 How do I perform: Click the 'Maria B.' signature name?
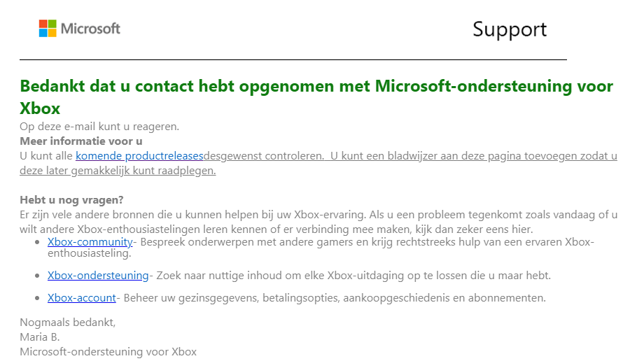tap(40, 337)
